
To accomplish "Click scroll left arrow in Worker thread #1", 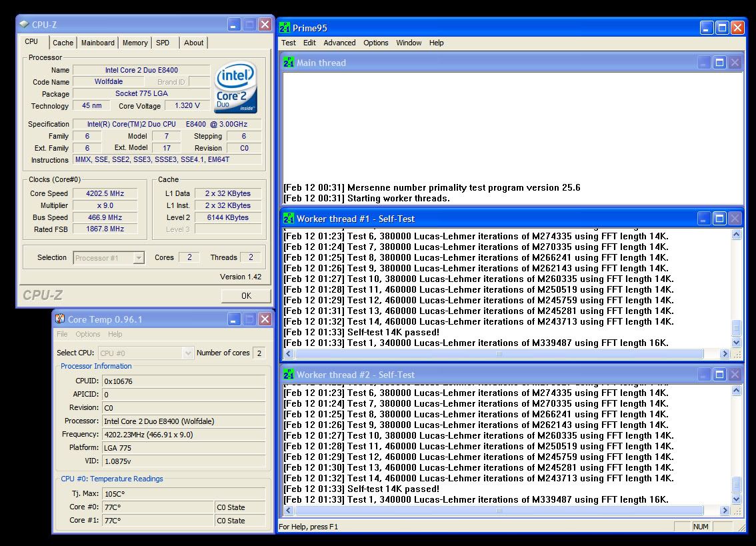I will (x=288, y=353).
